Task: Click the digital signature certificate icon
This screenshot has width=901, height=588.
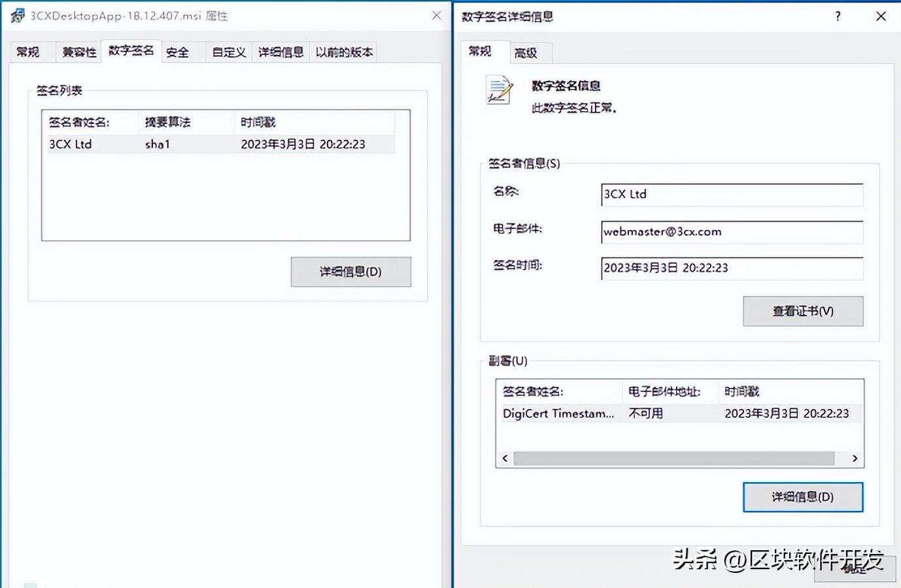Action: [498, 90]
